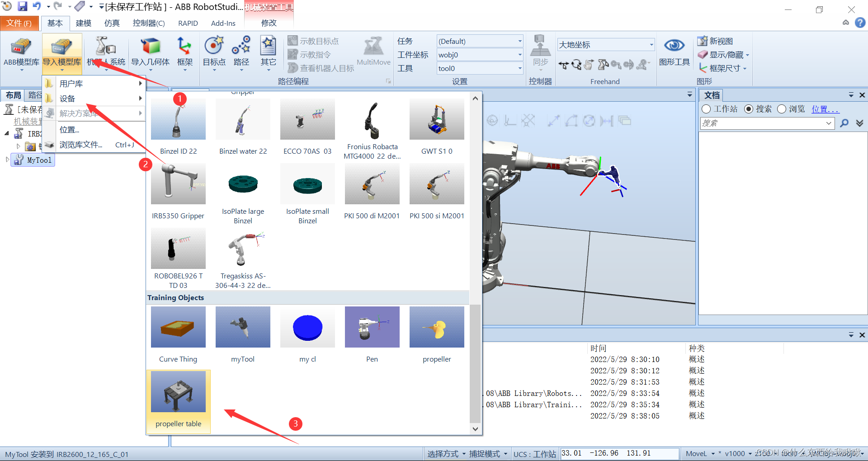Open the 机器人系统 robot system button
This screenshot has height=461, width=868.
pos(106,53)
